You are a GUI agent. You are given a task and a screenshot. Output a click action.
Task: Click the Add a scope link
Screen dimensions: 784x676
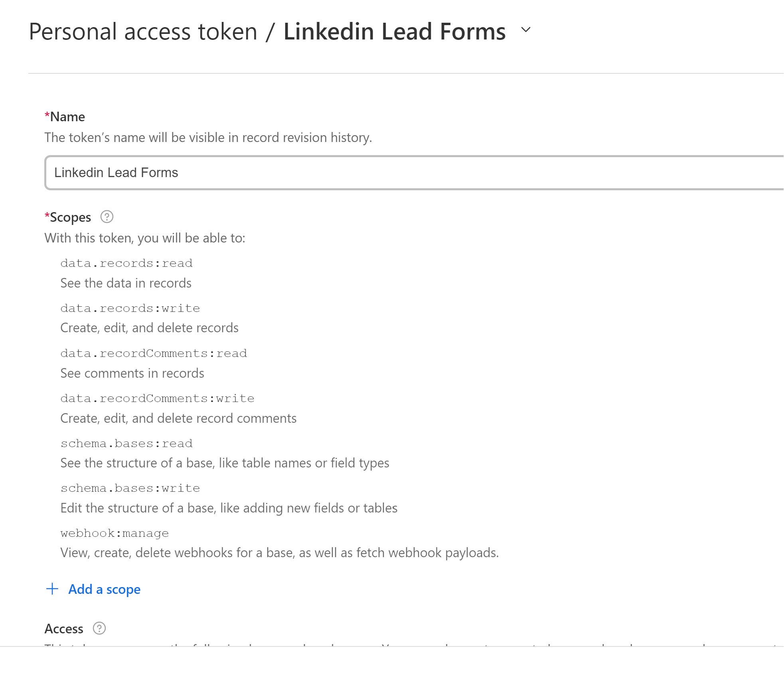tap(104, 589)
